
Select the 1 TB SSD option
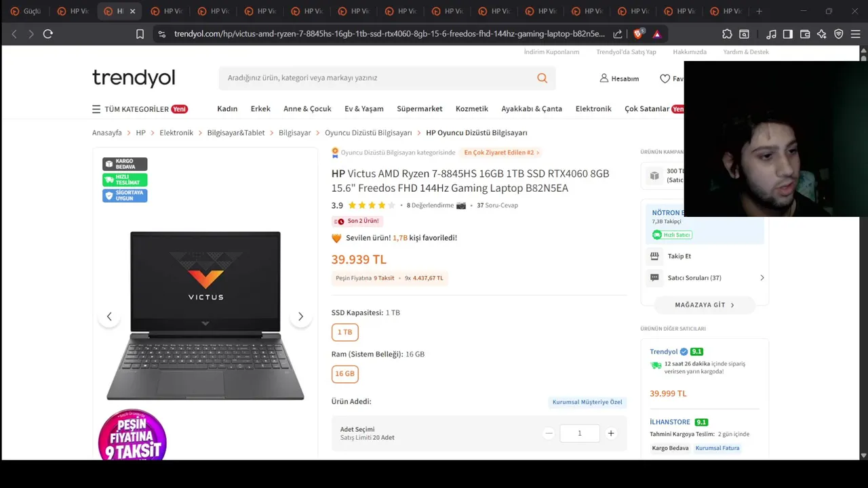pyautogui.click(x=344, y=332)
